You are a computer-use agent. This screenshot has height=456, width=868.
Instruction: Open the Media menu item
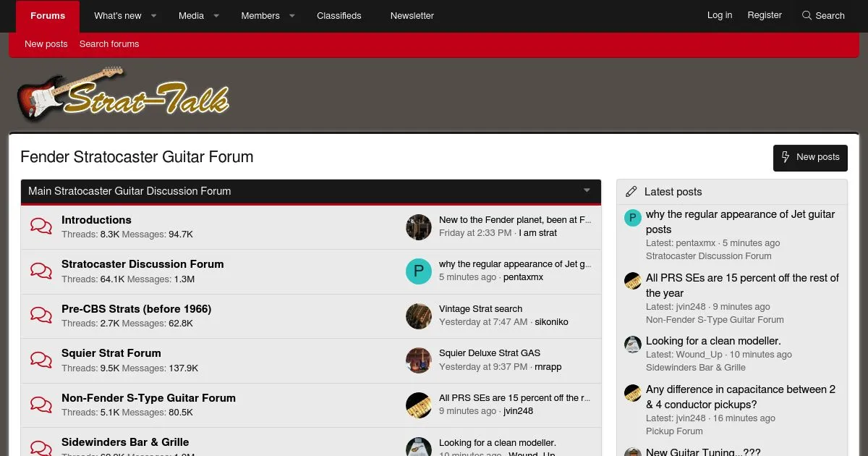tap(191, 16)
